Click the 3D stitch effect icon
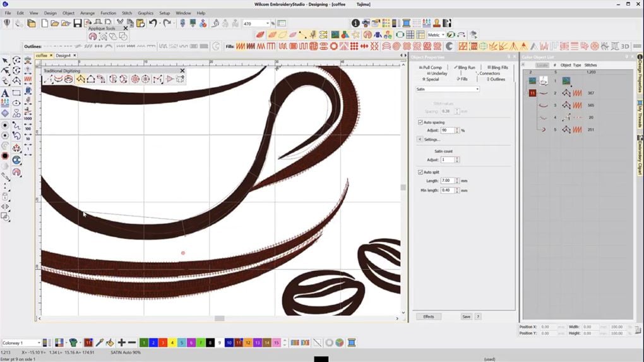Screen dimensions: 644x362 [x=625, y=46]
